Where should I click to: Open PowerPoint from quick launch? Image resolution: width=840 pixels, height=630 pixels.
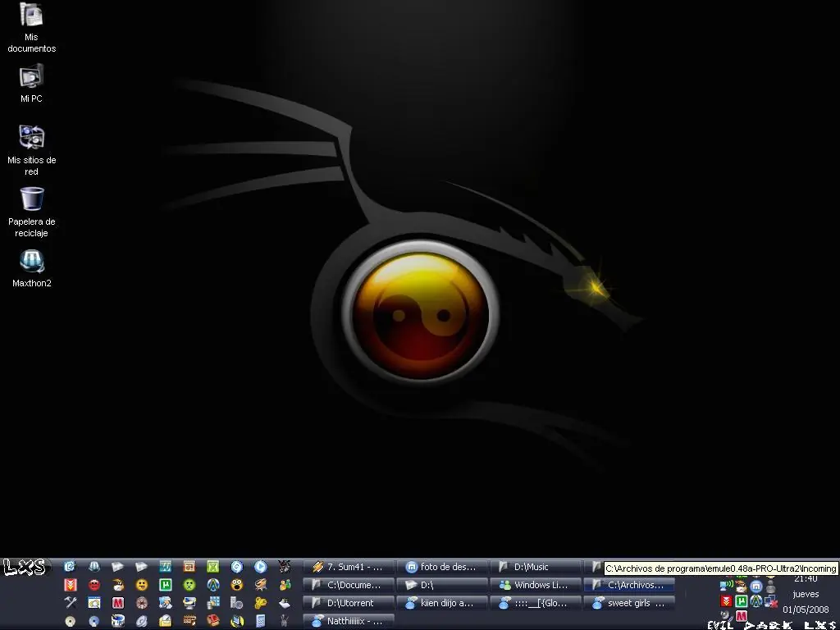(189, 566)
